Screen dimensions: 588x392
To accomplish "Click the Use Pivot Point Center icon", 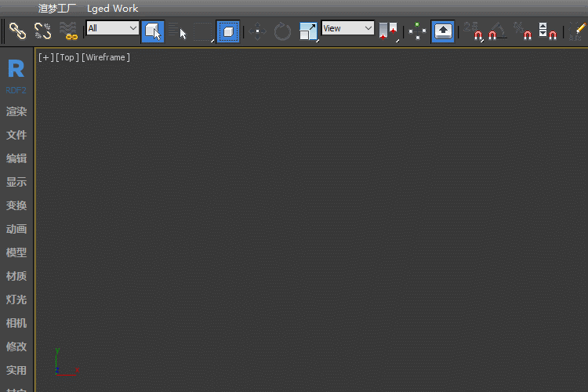I will tap(388, 31).
